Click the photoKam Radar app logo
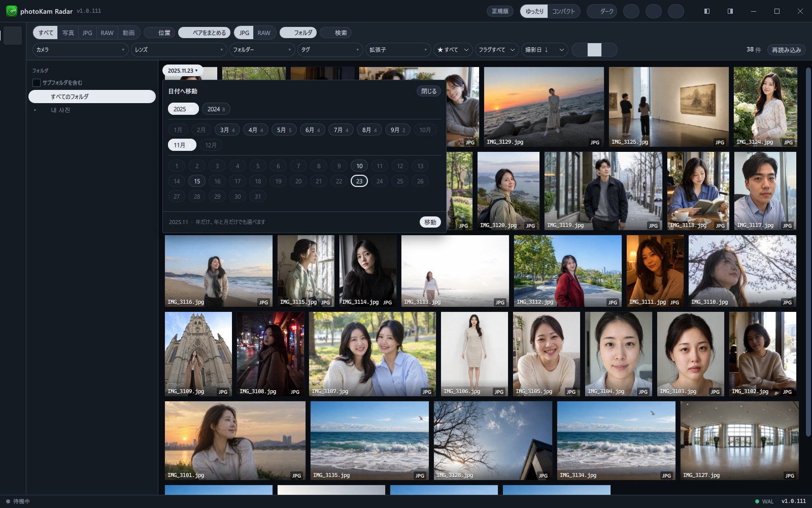Image resolution: width=812 pixels, height=508 pixels. 11,11
